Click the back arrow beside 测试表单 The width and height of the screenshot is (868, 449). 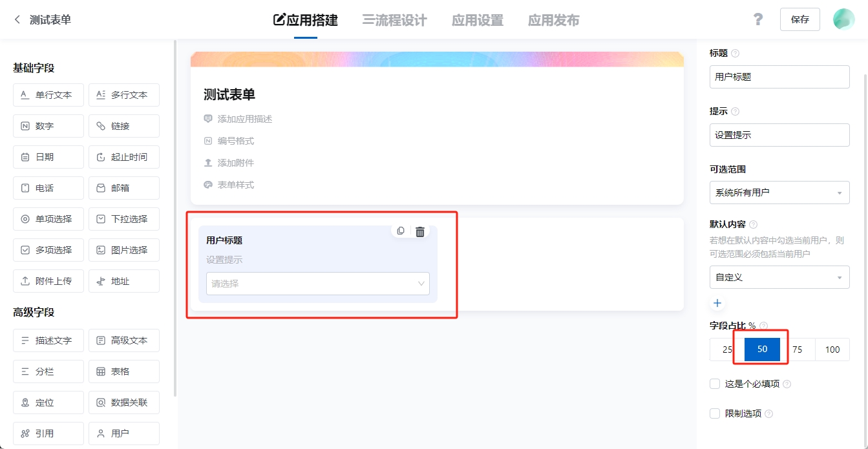click(17, 19)
